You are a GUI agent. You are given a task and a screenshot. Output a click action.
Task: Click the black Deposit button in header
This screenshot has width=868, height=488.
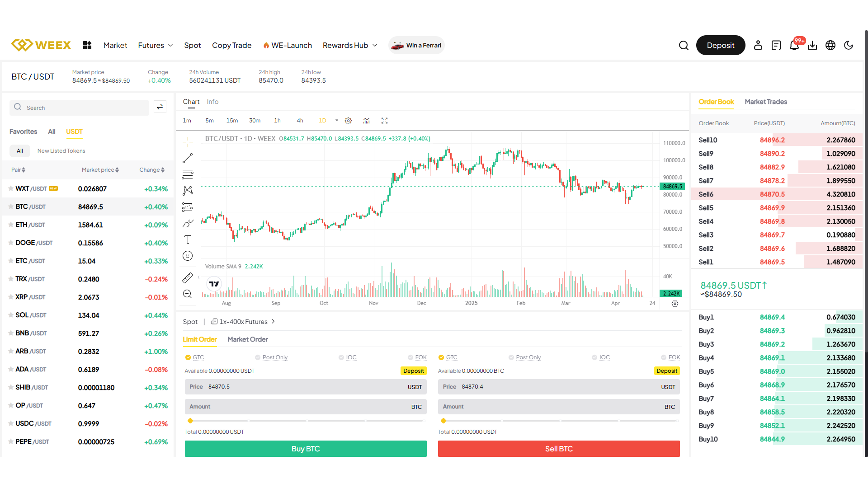pyautogui.click(x=721, y=45)
